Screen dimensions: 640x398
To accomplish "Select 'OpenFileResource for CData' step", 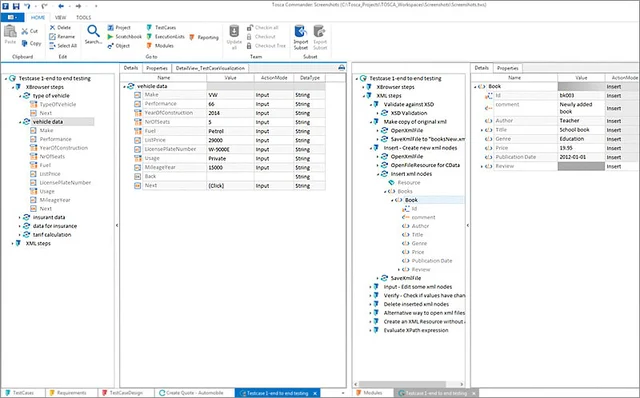I will pos(425,165).
